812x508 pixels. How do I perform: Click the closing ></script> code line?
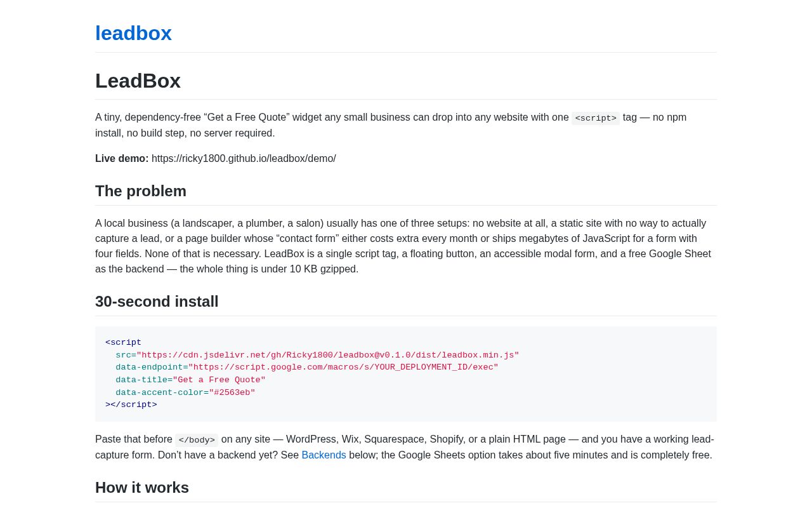131,405
